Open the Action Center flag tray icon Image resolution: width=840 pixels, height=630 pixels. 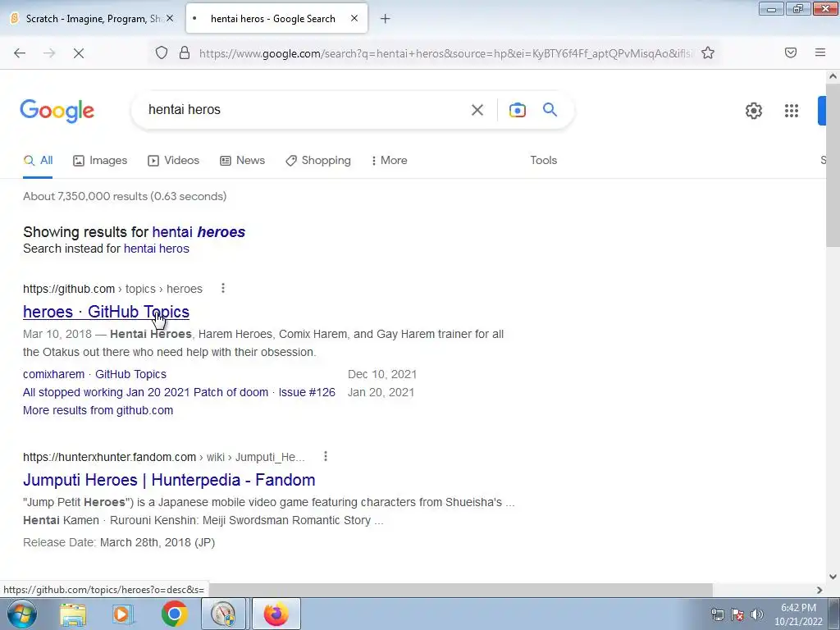[x=737, y=614]
